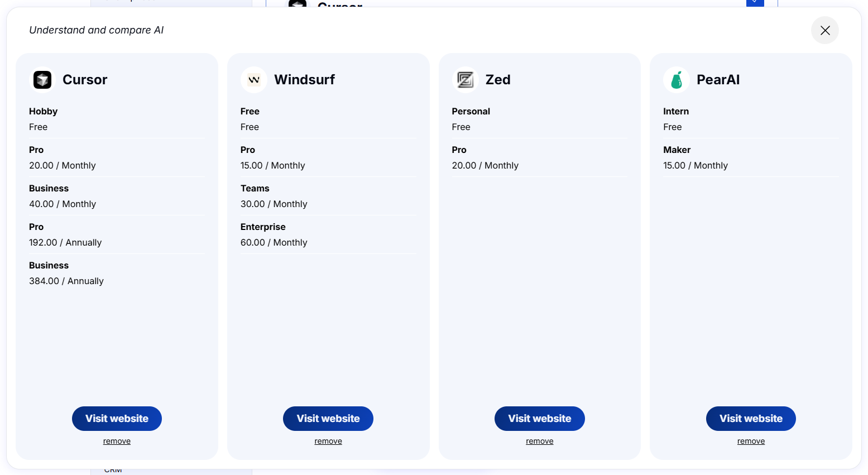Select the Windsurf Teams plan row

(274, 196)
